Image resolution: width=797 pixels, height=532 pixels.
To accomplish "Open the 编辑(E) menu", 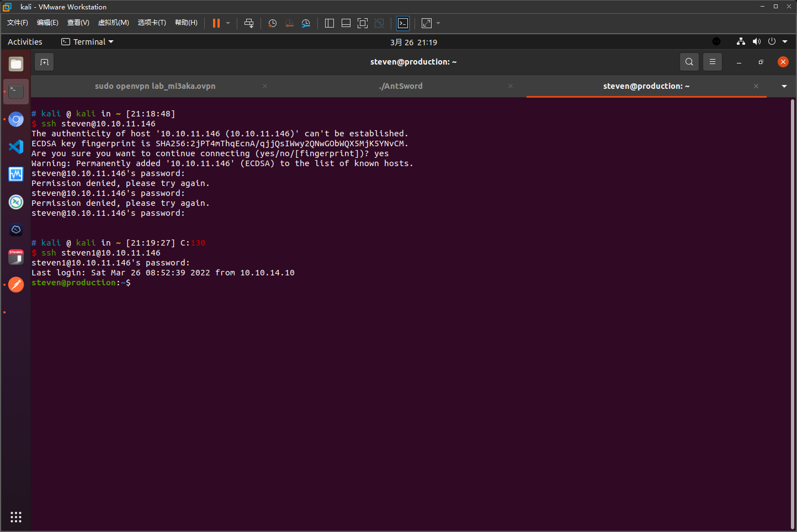I will [47, 23].
